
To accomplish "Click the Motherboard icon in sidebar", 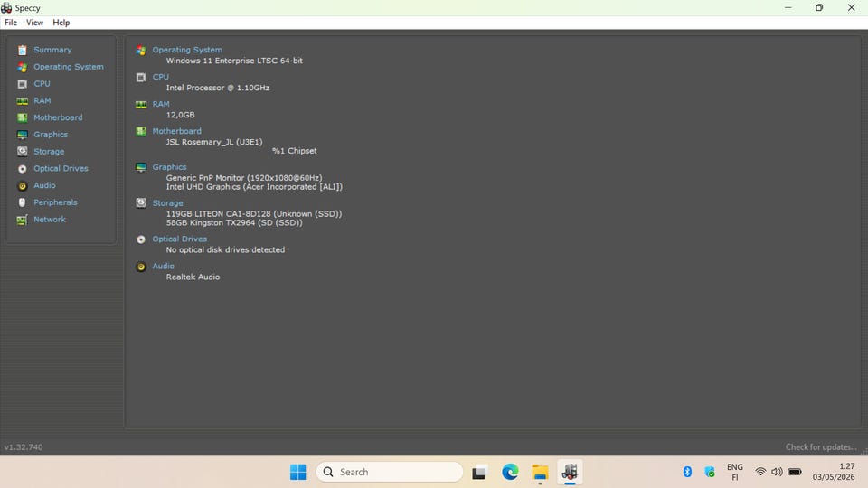I will pos(22,117).
